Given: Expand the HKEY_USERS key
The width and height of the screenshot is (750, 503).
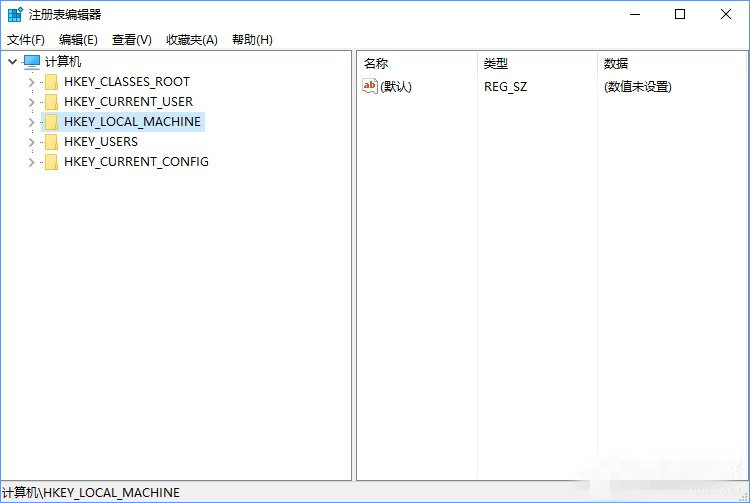Looking at the screenshot, I should tap(31, 142).
